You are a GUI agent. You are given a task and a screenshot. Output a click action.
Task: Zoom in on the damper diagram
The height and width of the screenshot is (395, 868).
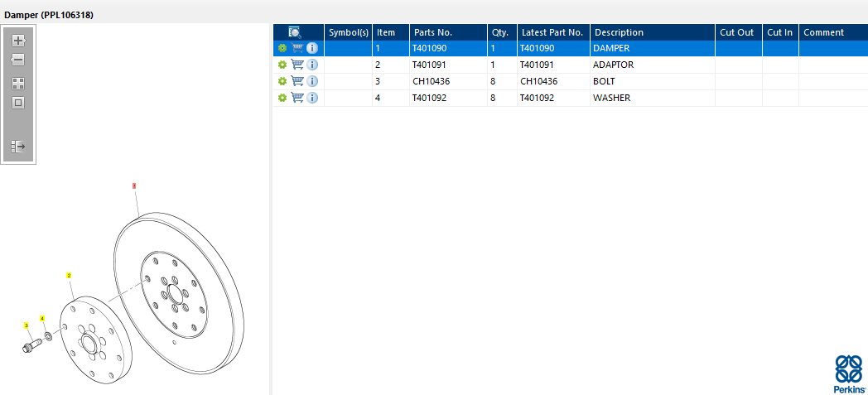19,41
